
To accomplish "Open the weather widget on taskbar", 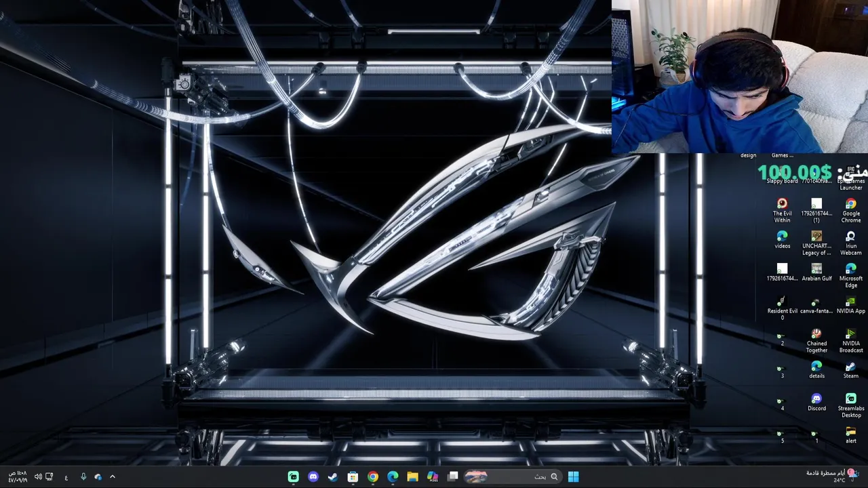I will coord(833,476).
